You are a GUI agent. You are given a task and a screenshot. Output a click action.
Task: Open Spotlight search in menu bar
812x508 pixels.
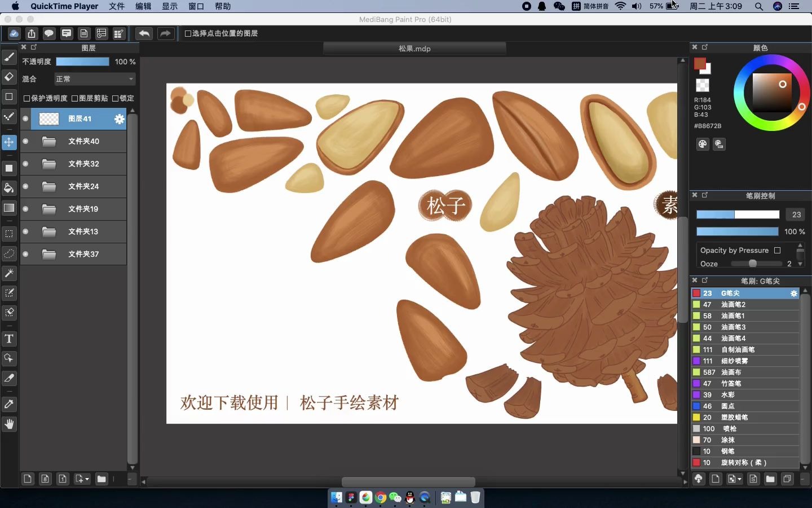[x=759, y=6]
